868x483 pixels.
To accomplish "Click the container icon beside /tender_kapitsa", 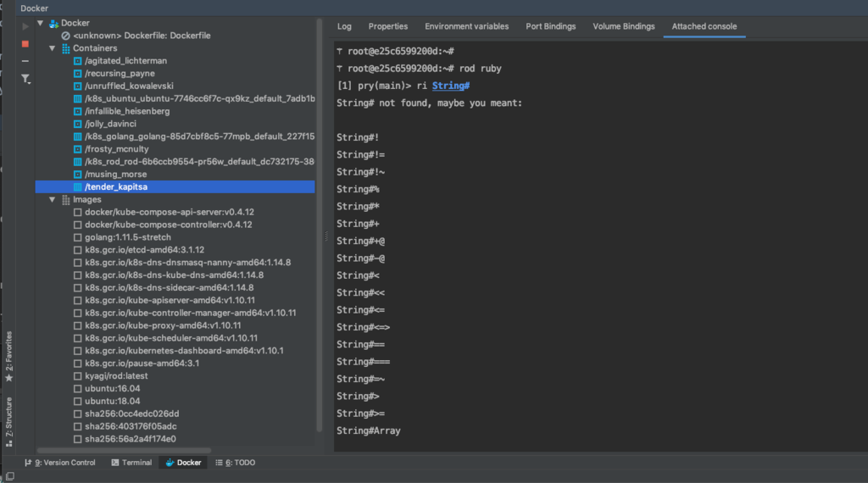I will (77, 187).
